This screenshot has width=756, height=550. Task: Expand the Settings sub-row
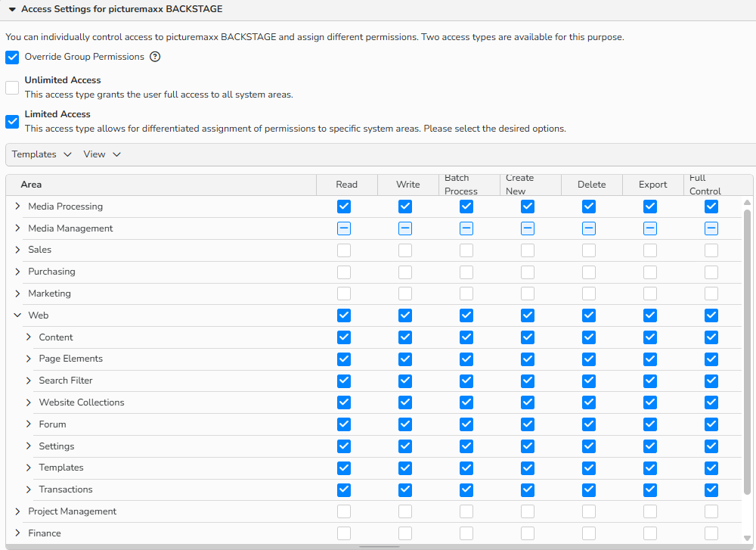click(x=29, y=446)
